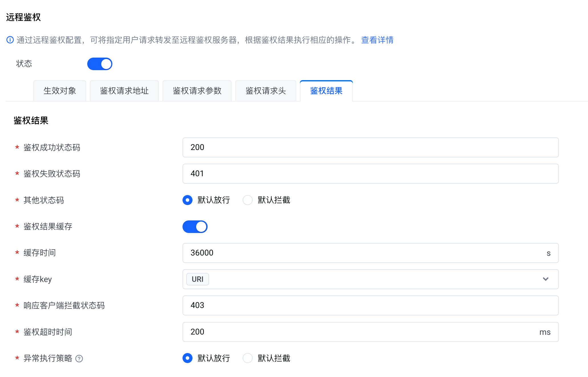Switch to the 生效对象 tab

(60, 91)
